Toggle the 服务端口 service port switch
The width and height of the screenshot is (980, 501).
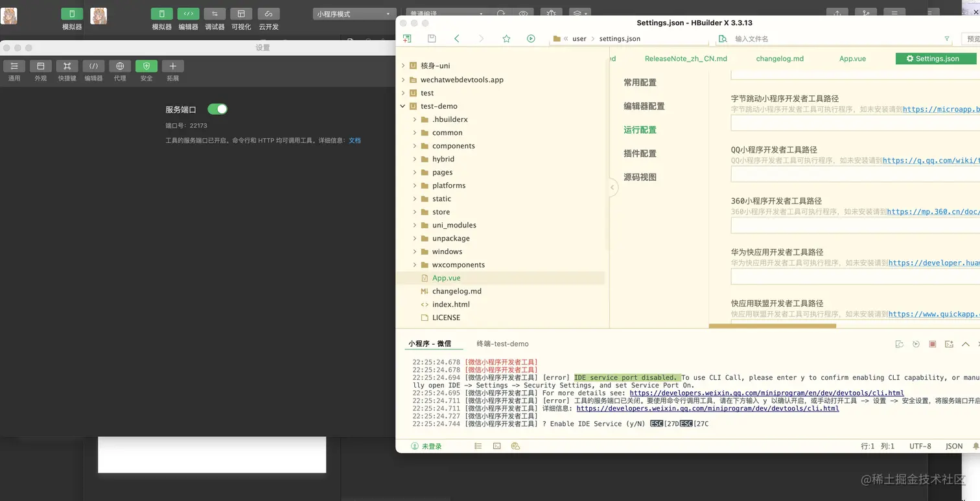(217, 109)
